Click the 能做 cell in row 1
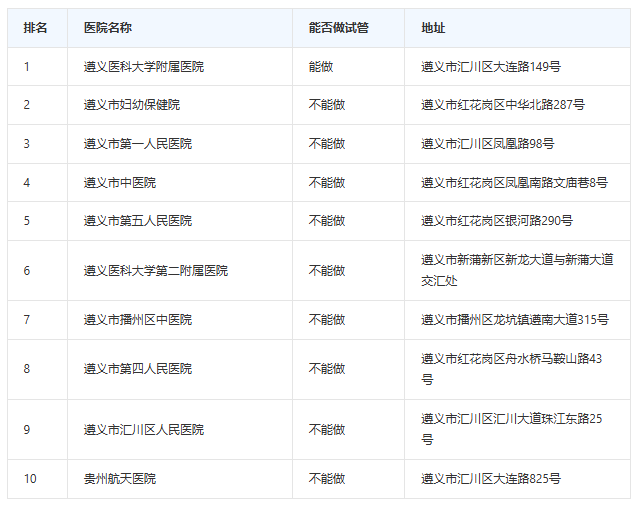 (320, 67)
